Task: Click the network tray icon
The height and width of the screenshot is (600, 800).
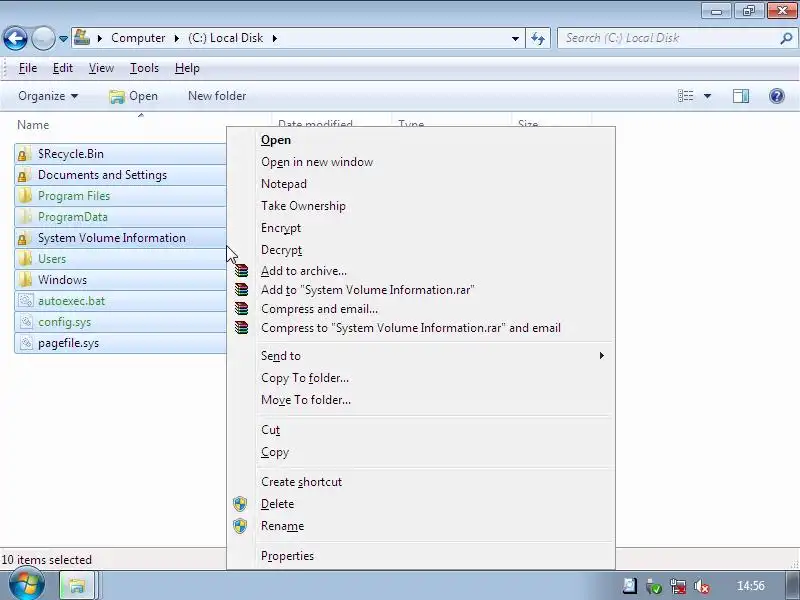Action: (678, 587)
